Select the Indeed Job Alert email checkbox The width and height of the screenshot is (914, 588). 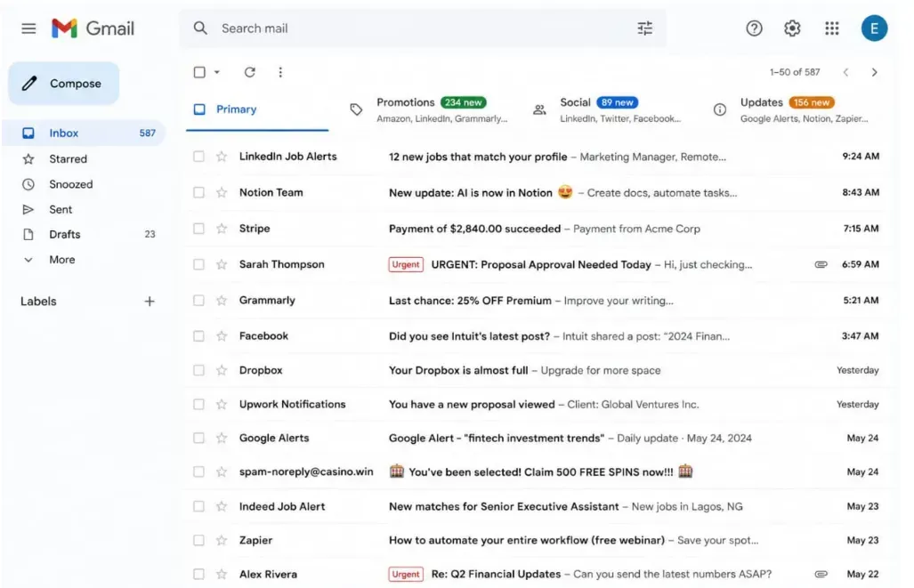coord(198,506)
